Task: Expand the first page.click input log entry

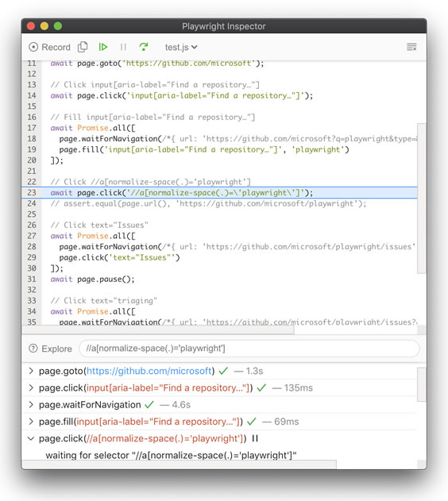Action: coord(31,388)
